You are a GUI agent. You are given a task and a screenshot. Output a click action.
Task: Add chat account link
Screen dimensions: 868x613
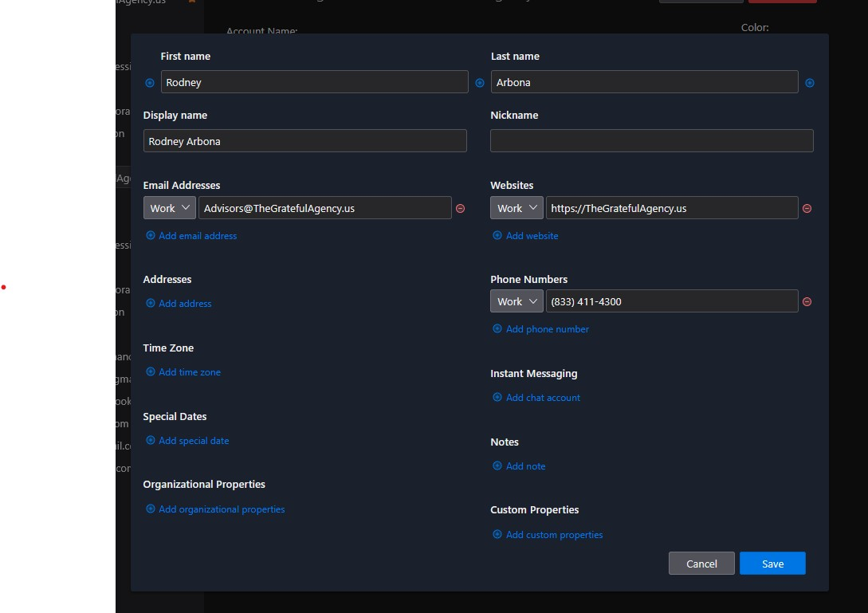tap(536, 398)
